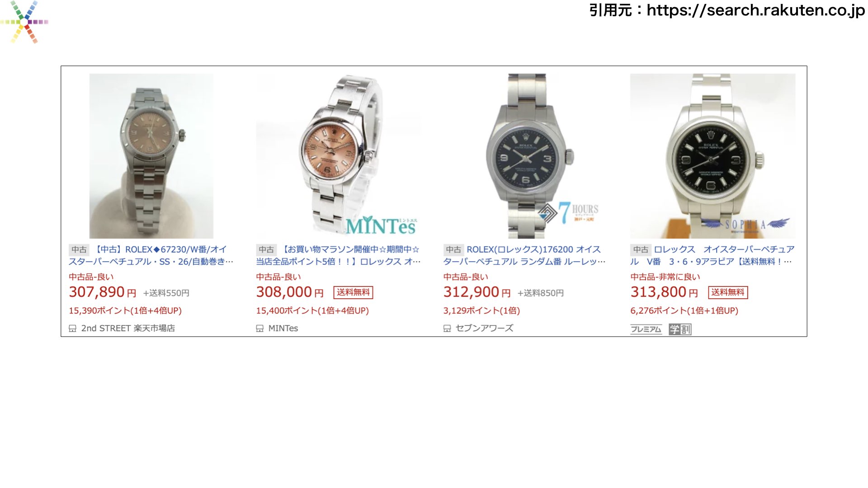Open the 7 HOURS blue dial watch image

coord(526,156)
